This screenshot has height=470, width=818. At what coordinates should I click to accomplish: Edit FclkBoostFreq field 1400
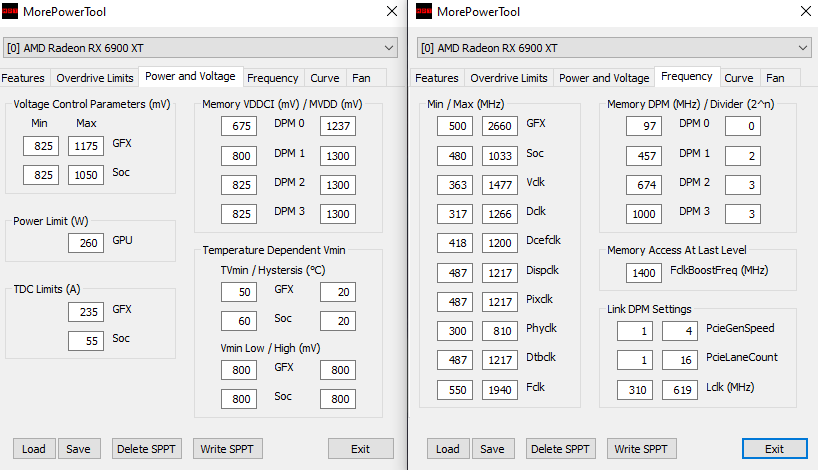(x=644, y=273)
